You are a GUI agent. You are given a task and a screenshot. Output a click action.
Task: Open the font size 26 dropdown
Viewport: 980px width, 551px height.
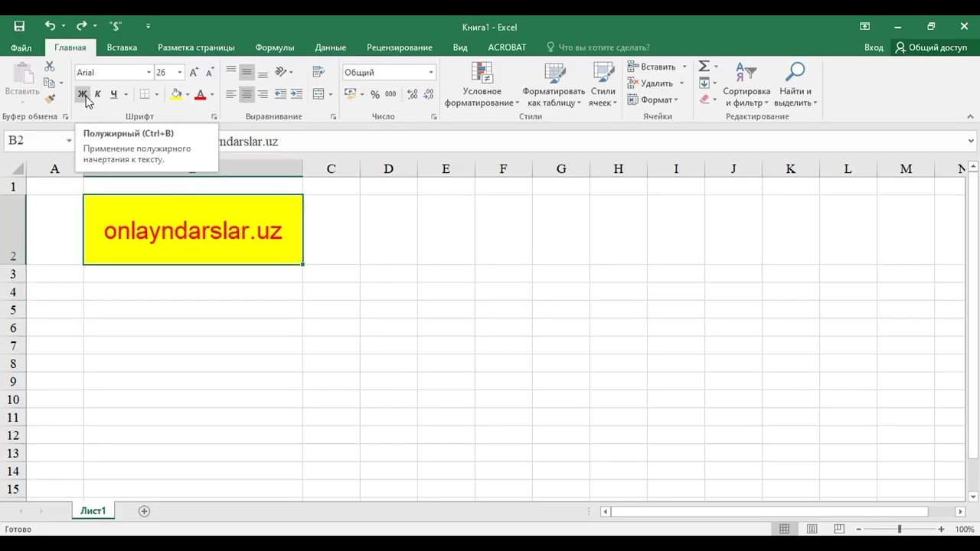[x=180, y=73]
